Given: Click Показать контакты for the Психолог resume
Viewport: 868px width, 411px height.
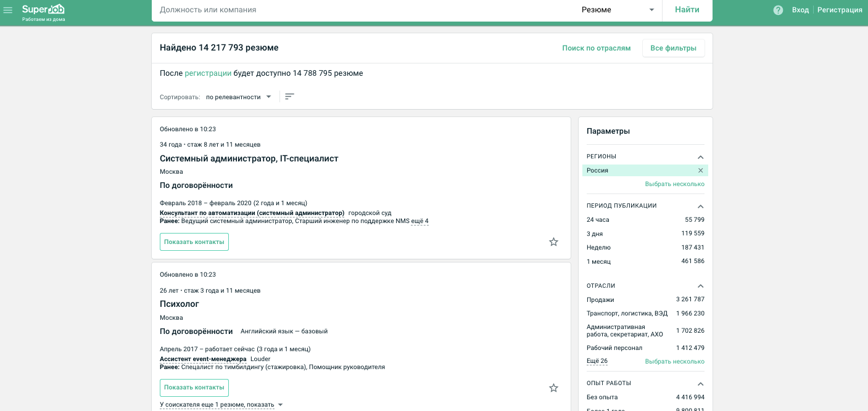Looking at the screenshot, I should click(194, 388).
